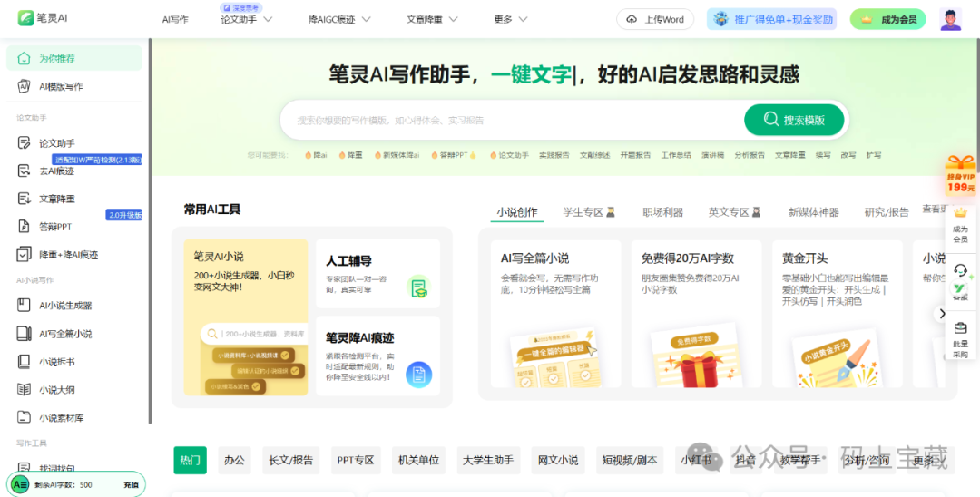
Task: Select PPT专区 category chip
Action: tap(356, 460)
